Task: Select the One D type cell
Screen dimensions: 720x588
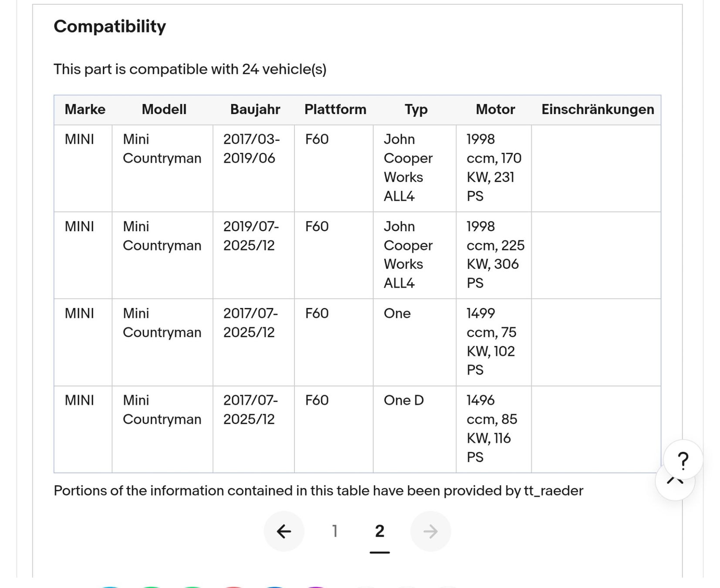Action: (x=404, y=400)
